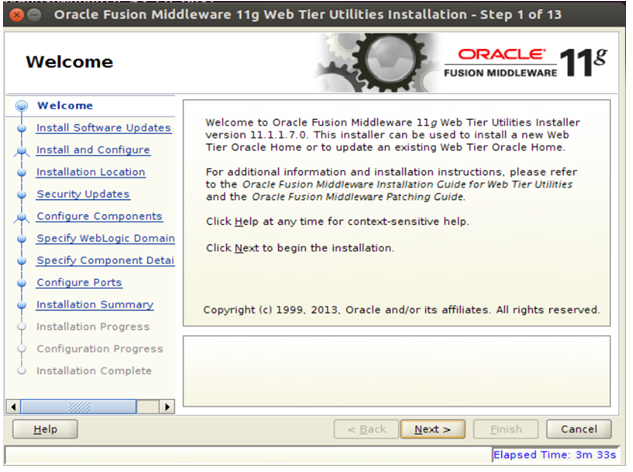This screenshot has width=633, height=472.
Task: Click the status bar message field
Action: 248,455
